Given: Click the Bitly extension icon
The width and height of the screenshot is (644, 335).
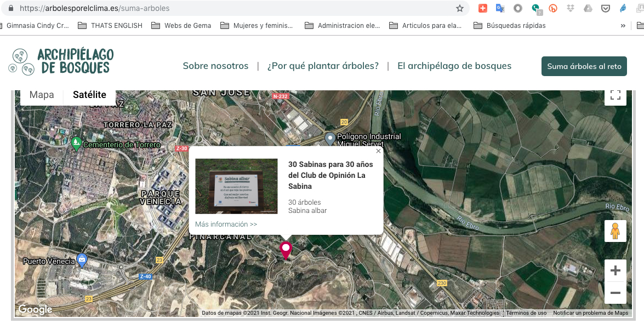Looking at the screenshot, I should [x=553, y=8].
